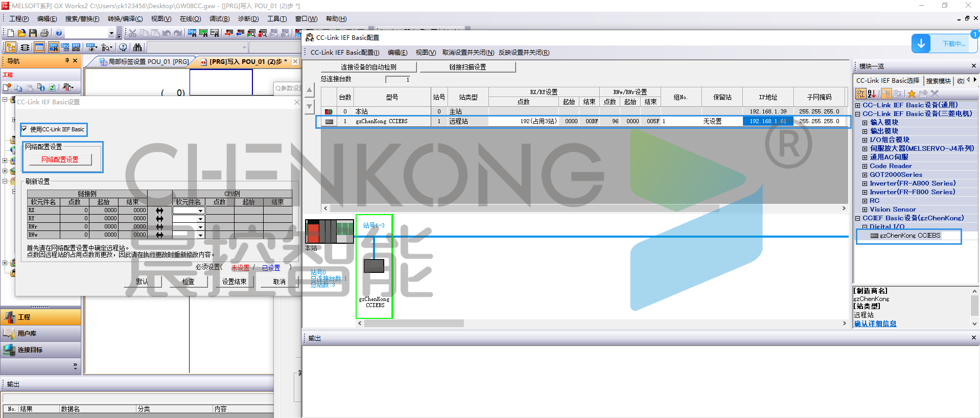
Task: Open the 诊断(D) menu
Action: (248, 19)
